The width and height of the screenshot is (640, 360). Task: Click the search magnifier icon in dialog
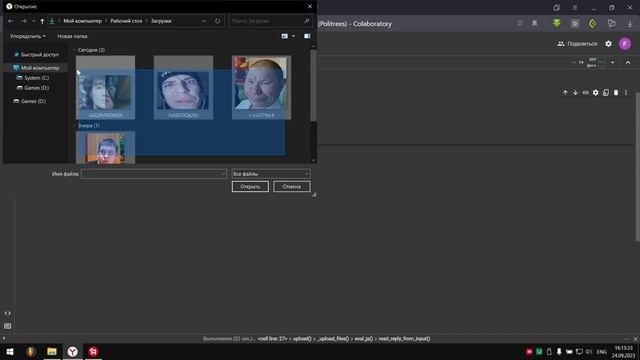point(307,21)
